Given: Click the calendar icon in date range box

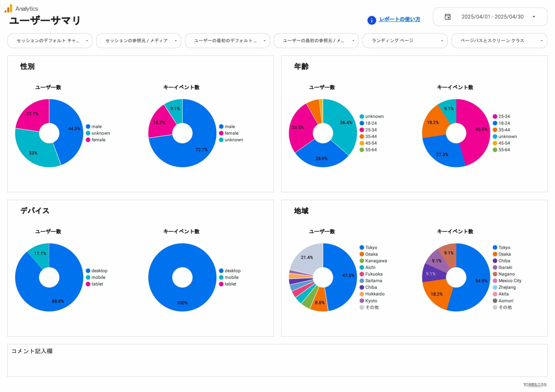Looking at the screenshot, I should tap(447, 17).
